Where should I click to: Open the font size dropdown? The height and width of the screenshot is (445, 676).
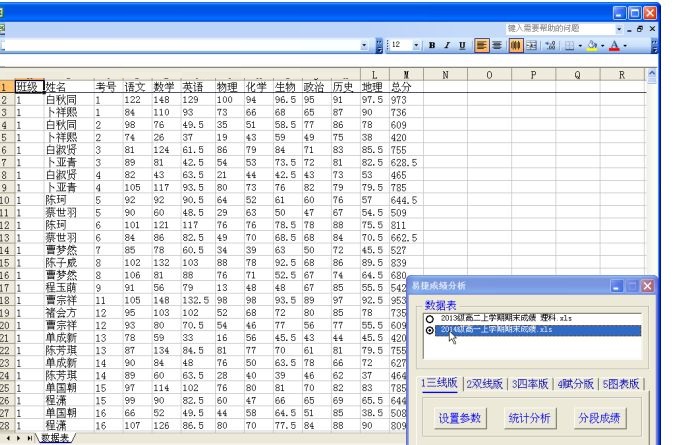pyautogui.click(x=416, y=46)
